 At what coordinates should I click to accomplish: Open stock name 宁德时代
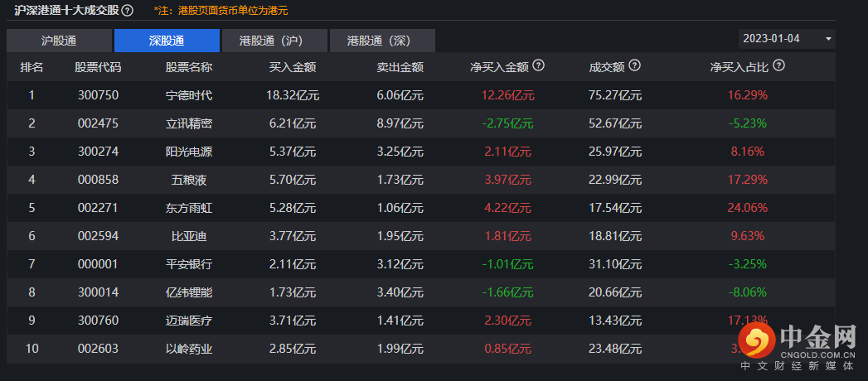point(189,95)
